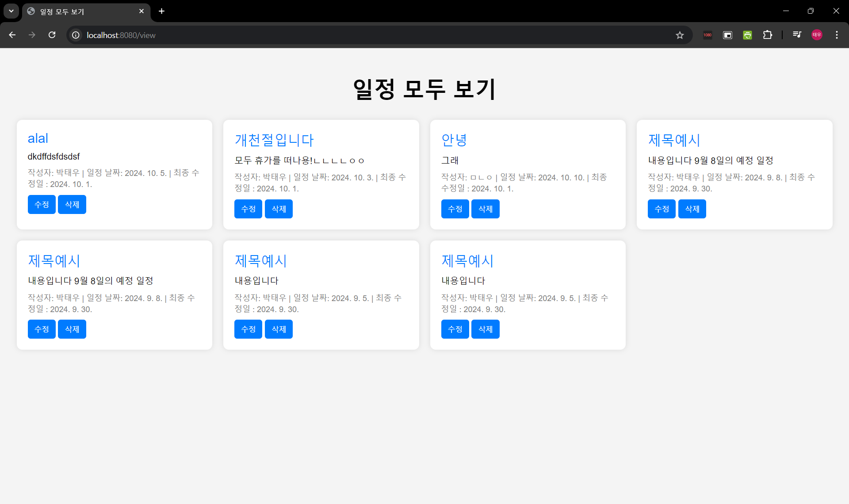Toggle the picture-in-picture window extension icon

tap(727, 35)
